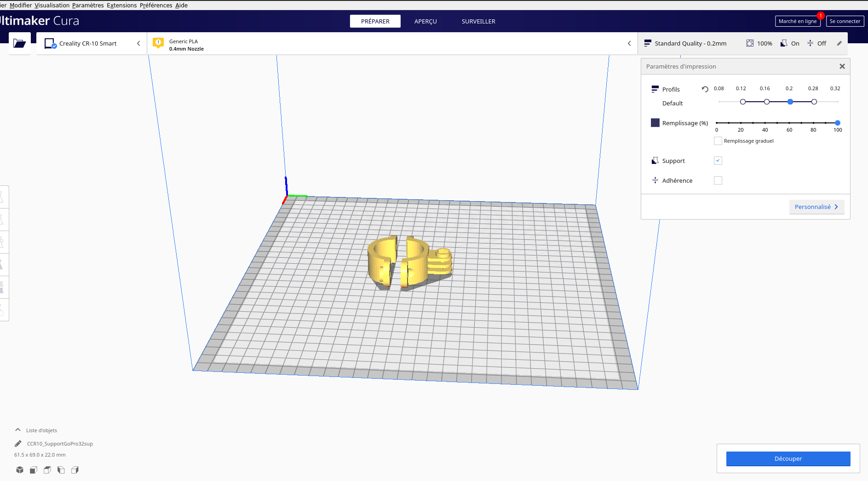Screen dimensions: 868x481
Task: Click the Support icon beside Support label
Action: [655, 161]
